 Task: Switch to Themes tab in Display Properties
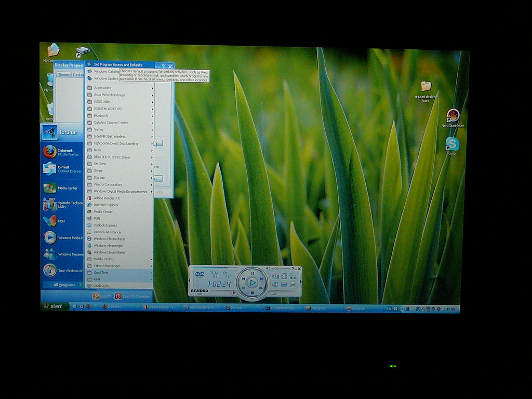(x=64, y=75)
